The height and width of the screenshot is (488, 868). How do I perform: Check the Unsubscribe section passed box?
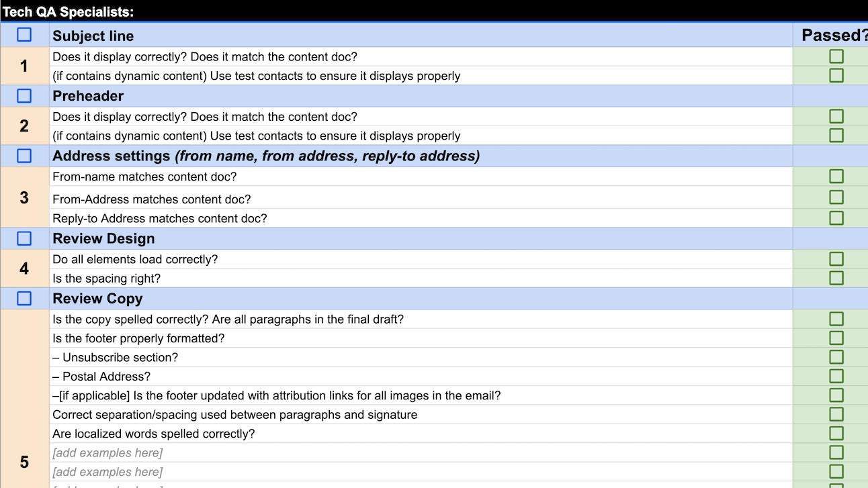836,356
